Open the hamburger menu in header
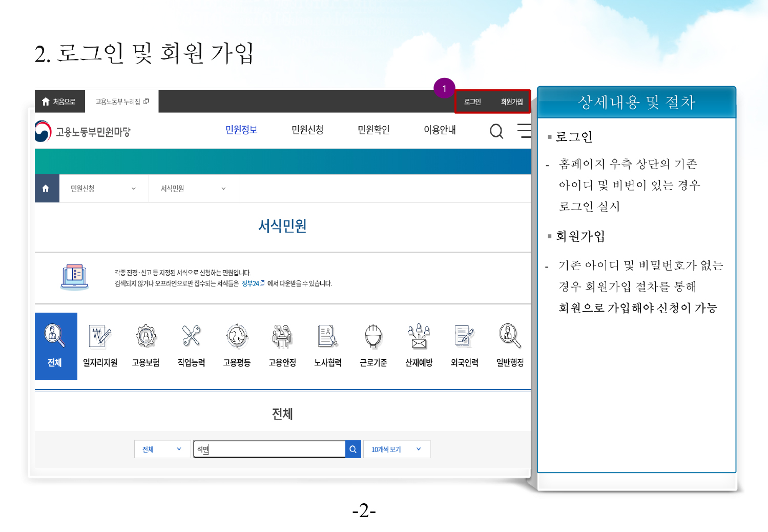Image resolution: width=768 pixels, height=532 pixels. [524, 131]
